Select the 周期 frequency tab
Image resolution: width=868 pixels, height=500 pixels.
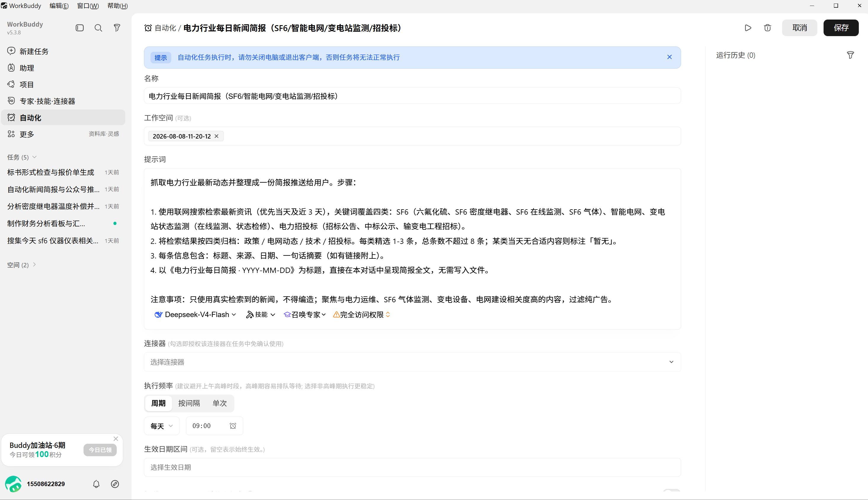click(x=158, y=403)
